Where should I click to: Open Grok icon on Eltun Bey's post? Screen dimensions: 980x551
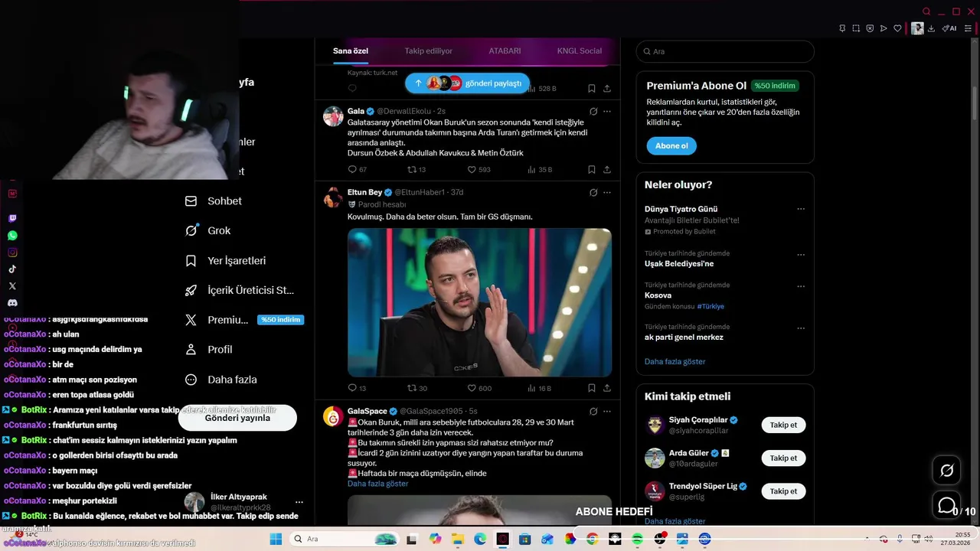pos(593,193)
